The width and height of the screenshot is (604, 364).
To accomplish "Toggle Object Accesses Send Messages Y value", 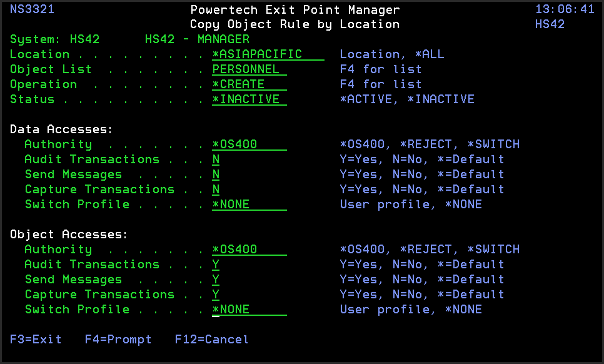I will tap(216, 280).
